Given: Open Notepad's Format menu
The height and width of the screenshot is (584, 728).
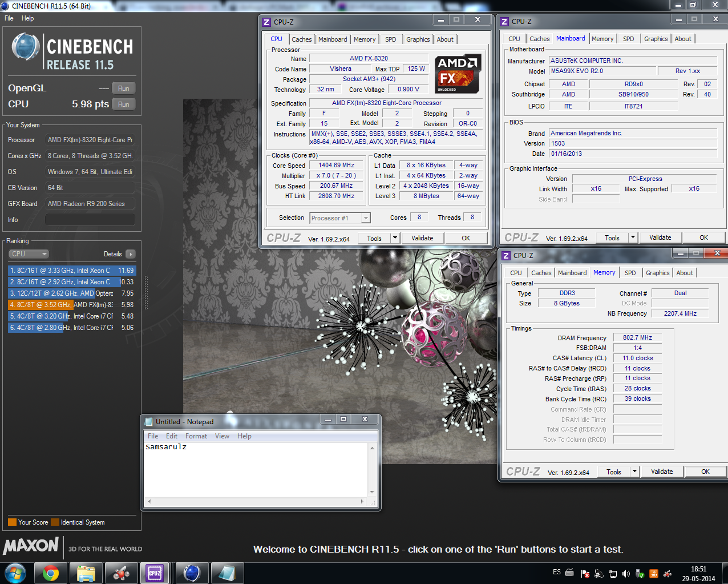Looking at the screenshot, I should point(196,436).
